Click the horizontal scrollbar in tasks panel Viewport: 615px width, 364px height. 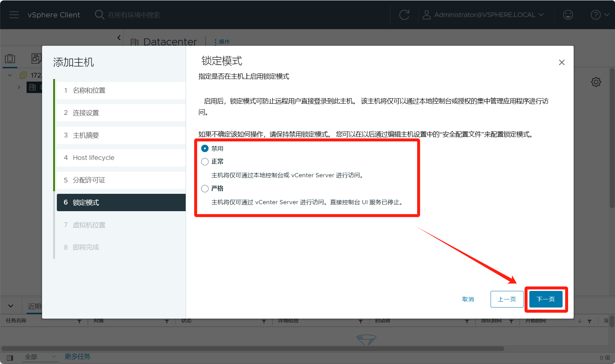tap(252, 348)
